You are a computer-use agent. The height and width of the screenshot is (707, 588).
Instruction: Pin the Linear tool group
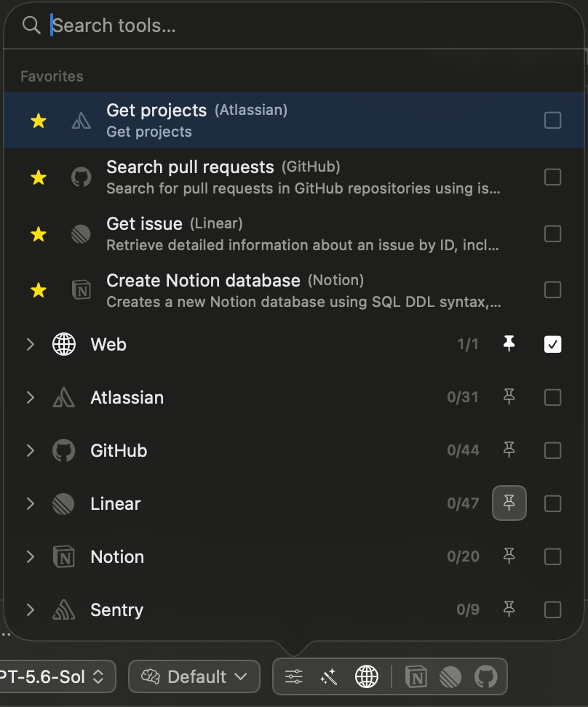pyautogui.click(x=509, y=503)
